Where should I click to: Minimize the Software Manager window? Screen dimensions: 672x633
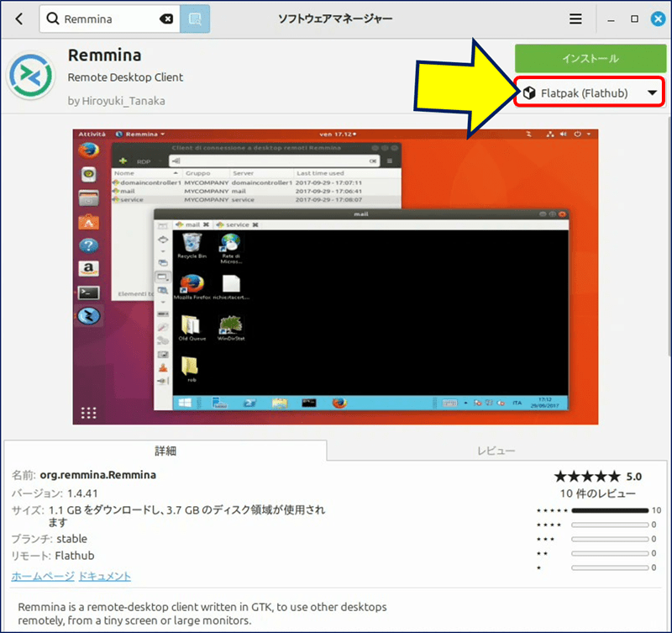612,19
